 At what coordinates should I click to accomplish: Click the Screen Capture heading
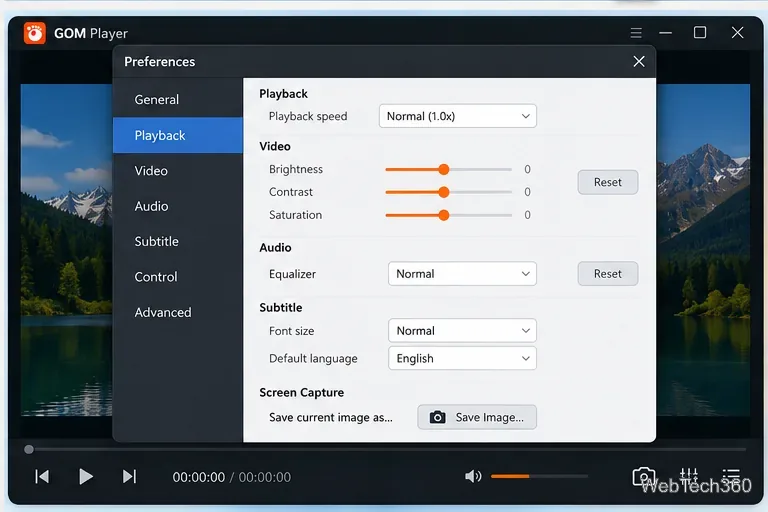click(x=302, y=392)
